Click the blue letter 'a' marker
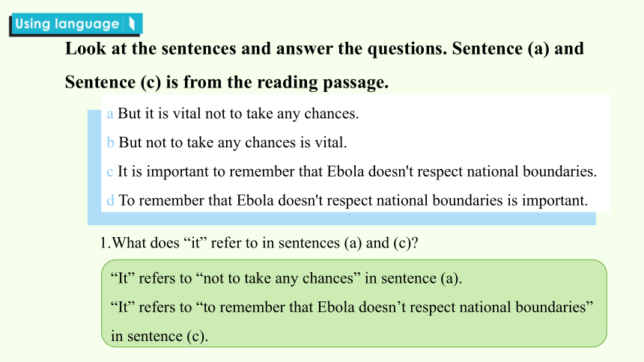The width and height of the screenshot is (644, 362). click(109, 114)
